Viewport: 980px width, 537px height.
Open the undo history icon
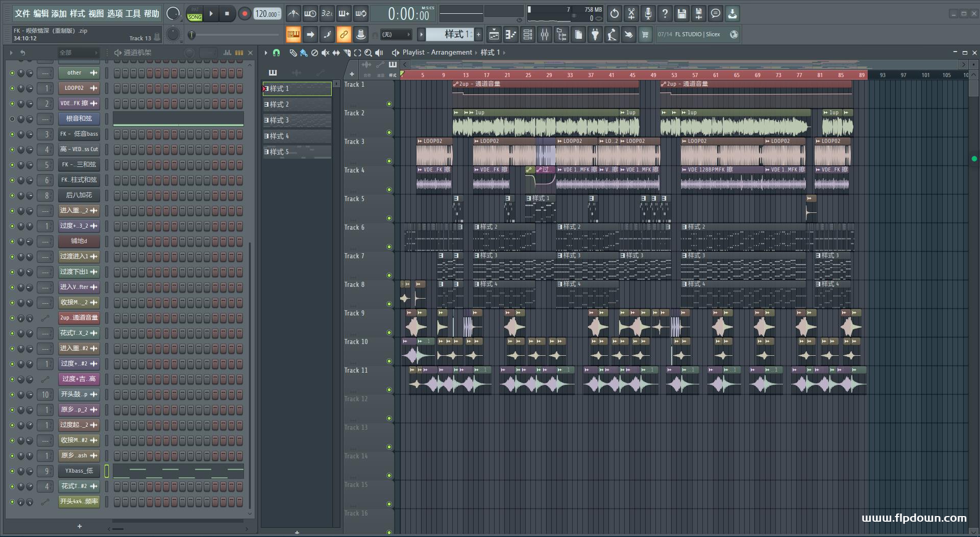pyautogui.click(x=615, y=14)
